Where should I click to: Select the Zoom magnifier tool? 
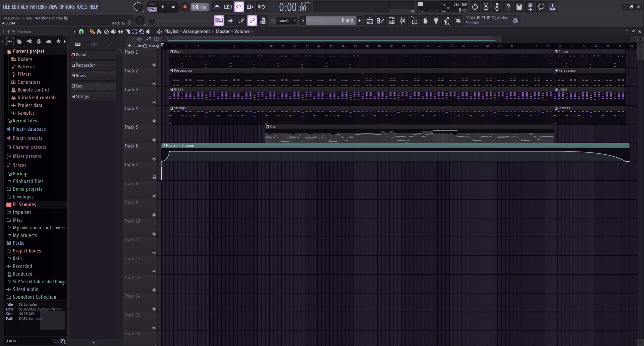click(x=142, y=32)
